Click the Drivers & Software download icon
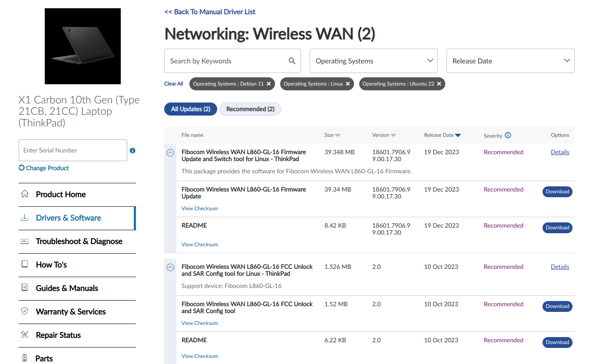The width and height of the screenshot is (609, 364). pyautogui.click(x=25, y=218)
